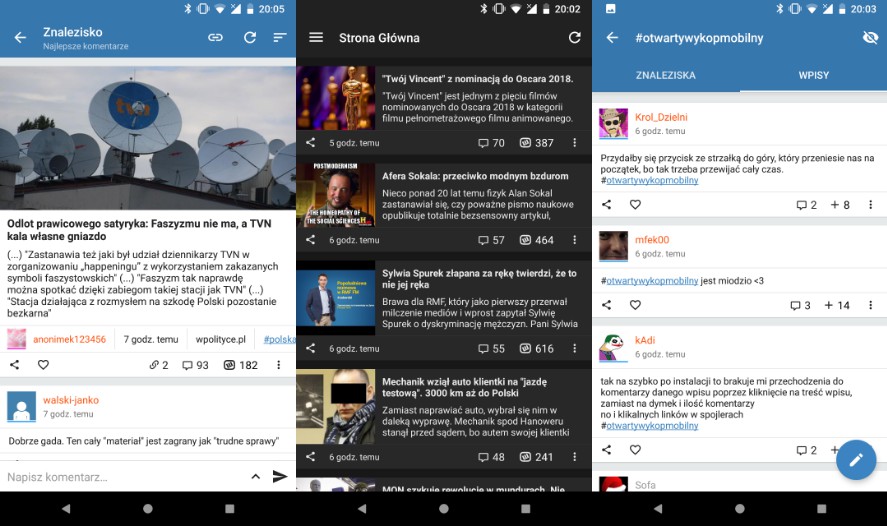Open overflow menu for TVN article
This screenshot has width=887, height=526.
[x=278, y=365]
